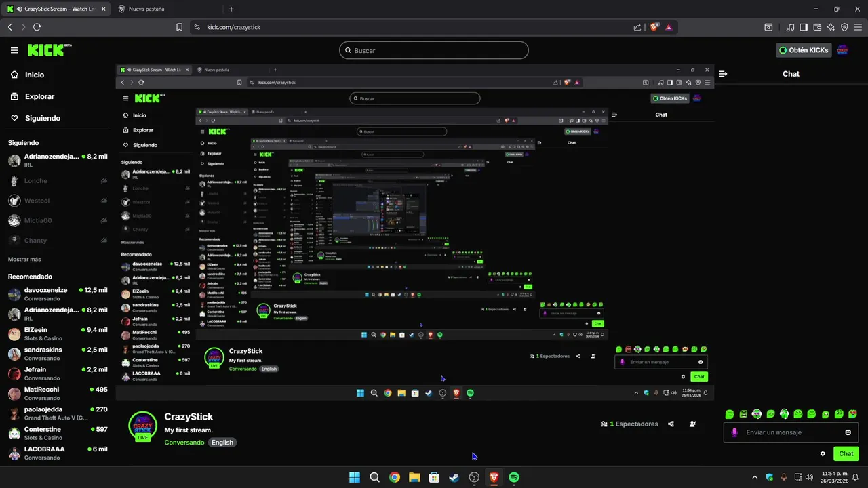Open OBS Studio from the taskbar

(474, 477)
